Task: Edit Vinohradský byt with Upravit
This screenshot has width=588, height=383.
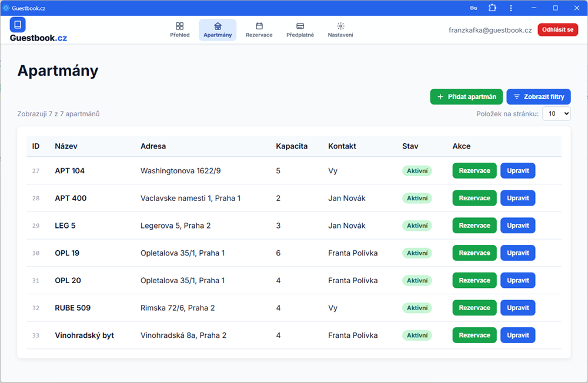Action: tap(518, 335)
